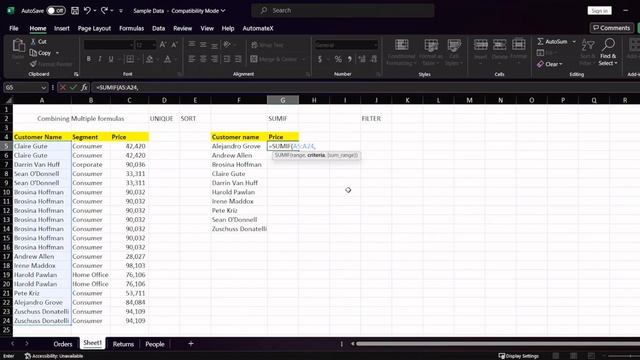Click the Decrease Indent icon
Viewport: 640px width, 360px height.
coord(227,59)
